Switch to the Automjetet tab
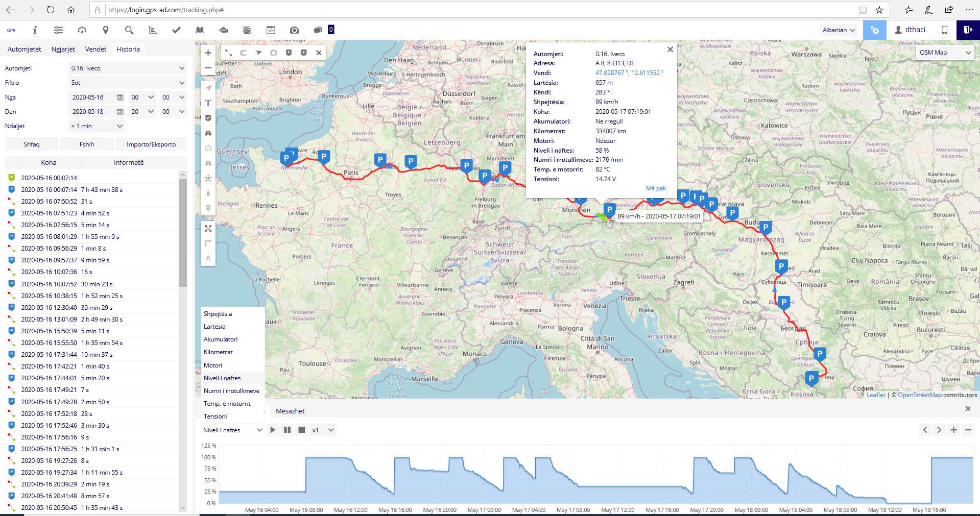 (x=25, y=50)
